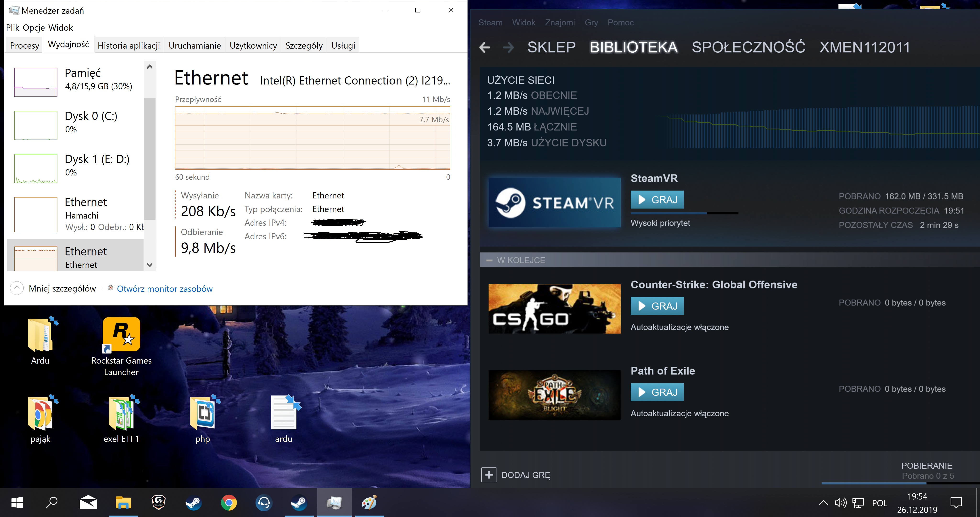980x517 pixels.
Task: Click GRAJ for SteamVR
Action: click(657, 199)
